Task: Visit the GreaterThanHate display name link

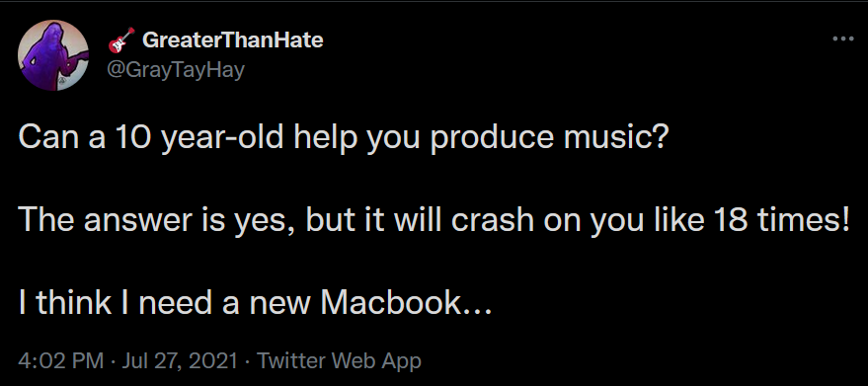Action: pos(232,39)
